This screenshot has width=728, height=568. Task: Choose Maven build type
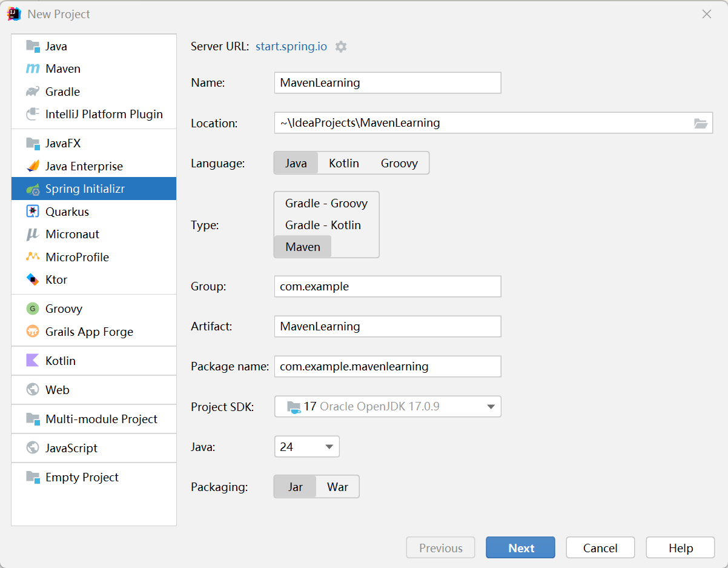tap(303, 247)
